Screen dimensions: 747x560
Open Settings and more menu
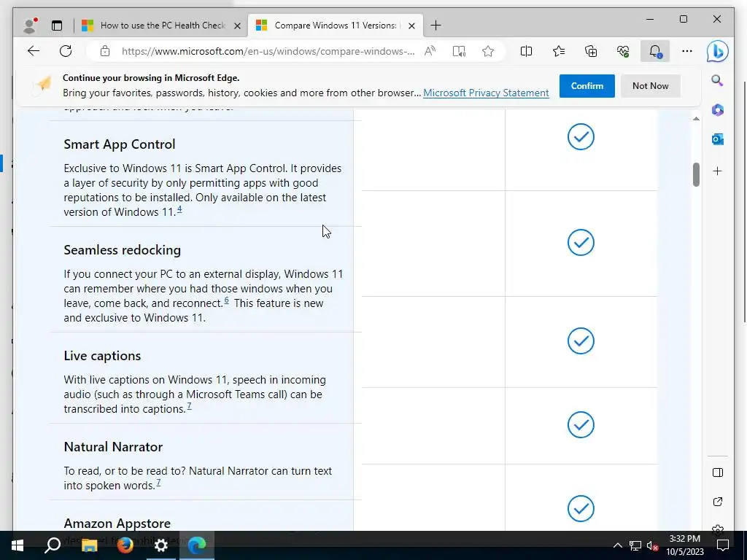click(686, 51)
